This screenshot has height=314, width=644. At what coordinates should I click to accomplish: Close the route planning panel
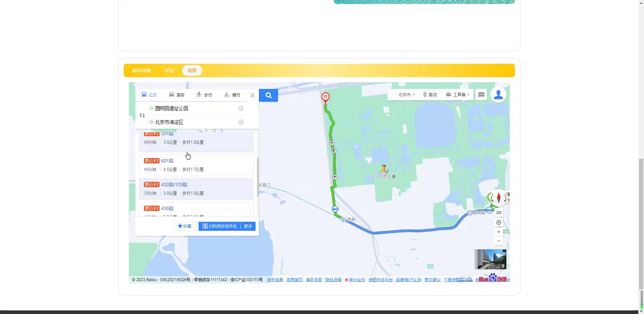click(253, 95)
